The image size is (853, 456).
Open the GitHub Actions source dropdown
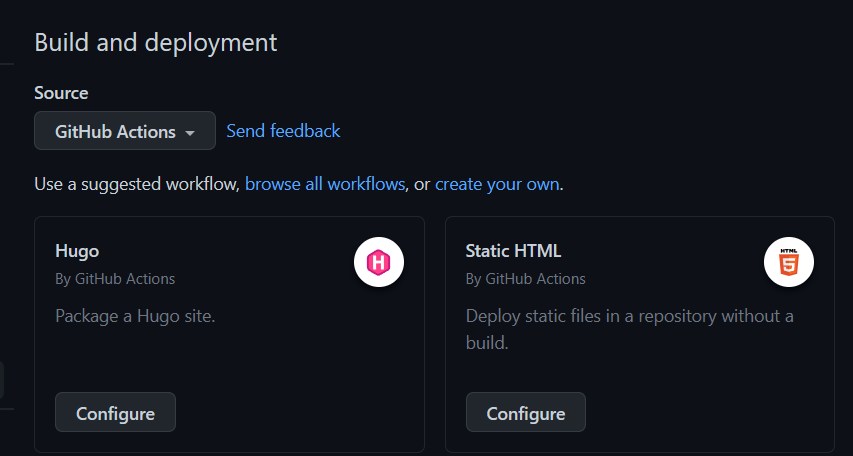[125, 131]
